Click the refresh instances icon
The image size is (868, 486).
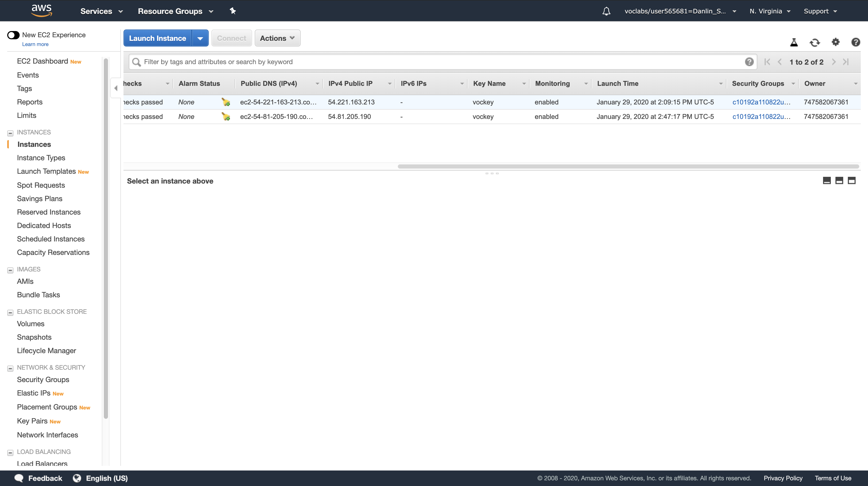pyautogui.click(x=815, y=42)
